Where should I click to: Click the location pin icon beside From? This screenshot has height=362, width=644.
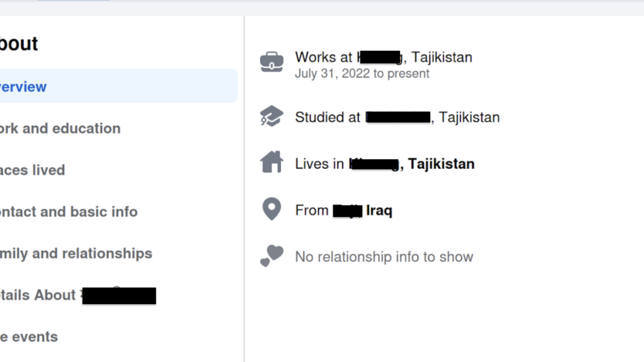[x=272, y=209]
